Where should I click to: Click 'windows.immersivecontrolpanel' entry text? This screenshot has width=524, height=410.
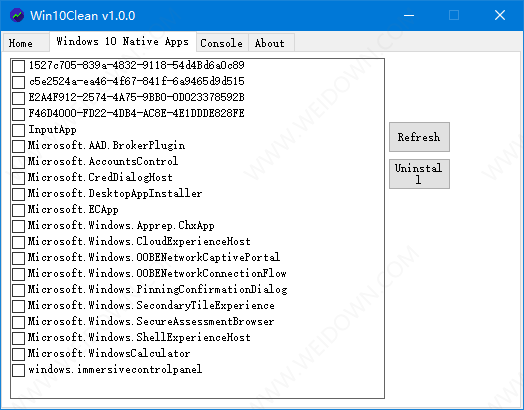coord(115,369)
